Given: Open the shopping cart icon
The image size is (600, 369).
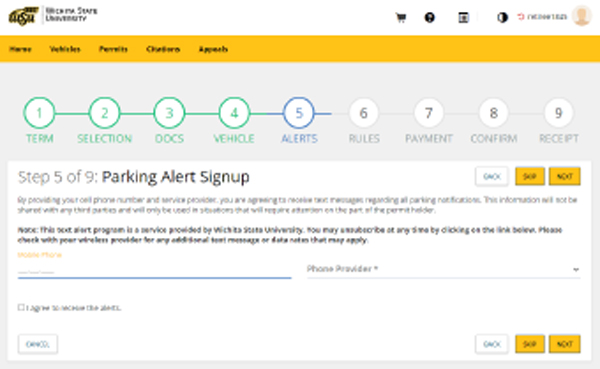Looking at the screenshot, I should click(x=401, y=18).
